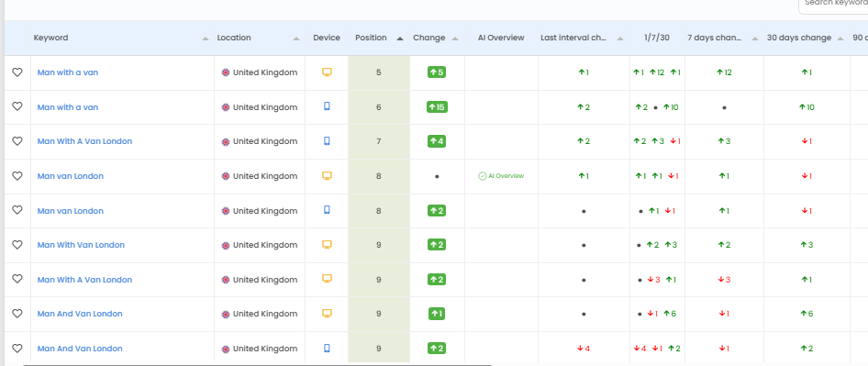Open 'Man With Van London' keyword link
Image resolution: width=868 pixels, height=366 pixels.
(x=81, y=245)
